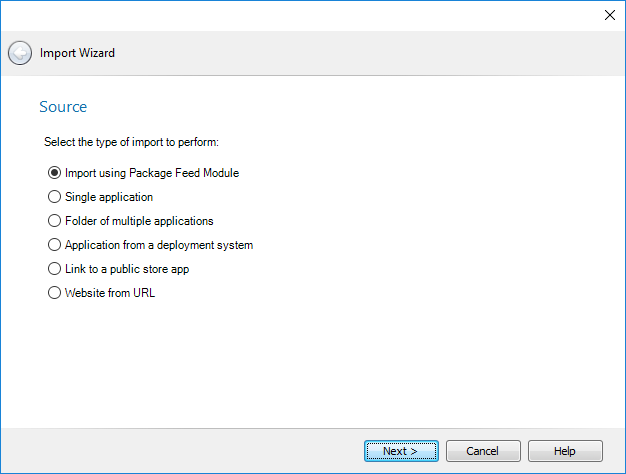This screenshot has width=626, height=474.
Task: Enable the deployment system application radio button
Action: (x=55, y=245)
